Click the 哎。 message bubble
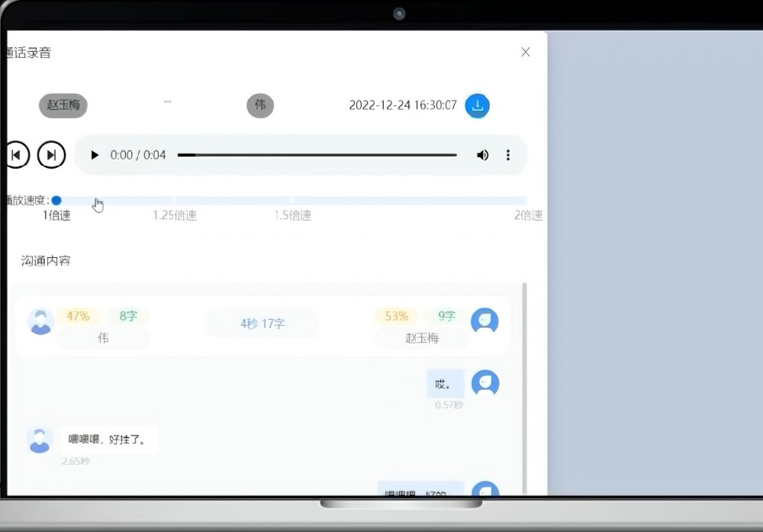763x532 pixels. (446, 385)
